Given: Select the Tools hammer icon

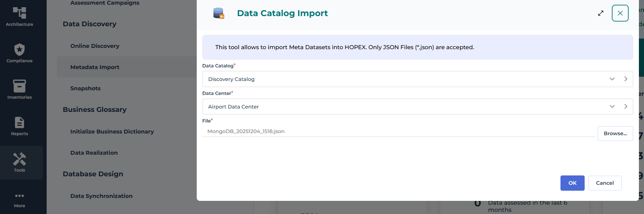Looking at the screenshot, I should point(20,159).
